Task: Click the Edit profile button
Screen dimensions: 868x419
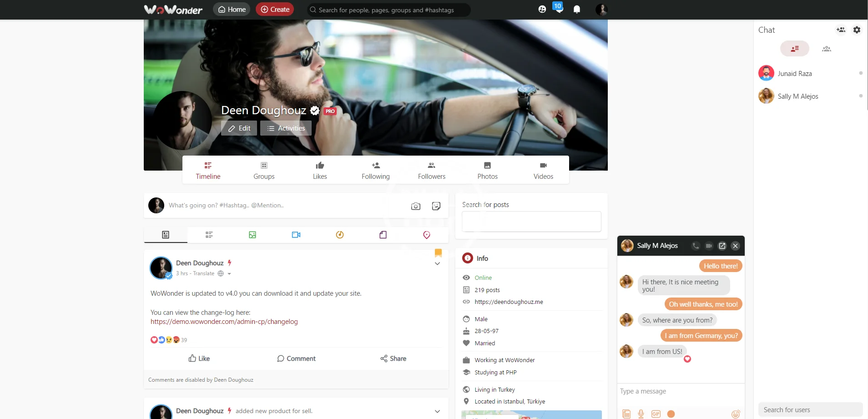Action: pyautogui.click(x=239, y=128)
